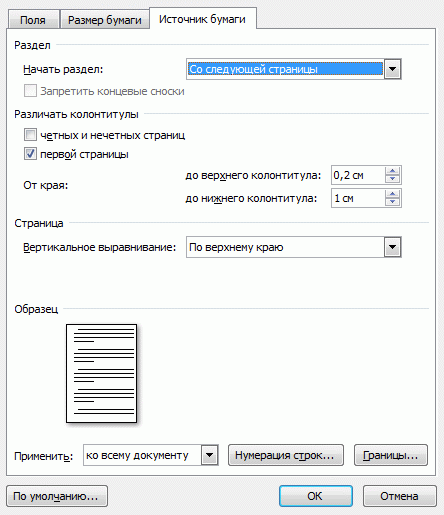Increase the верхнего колонтитула distance spinner
The height and width of the screenshot is (515, 444).
click(x=392, y=171)
